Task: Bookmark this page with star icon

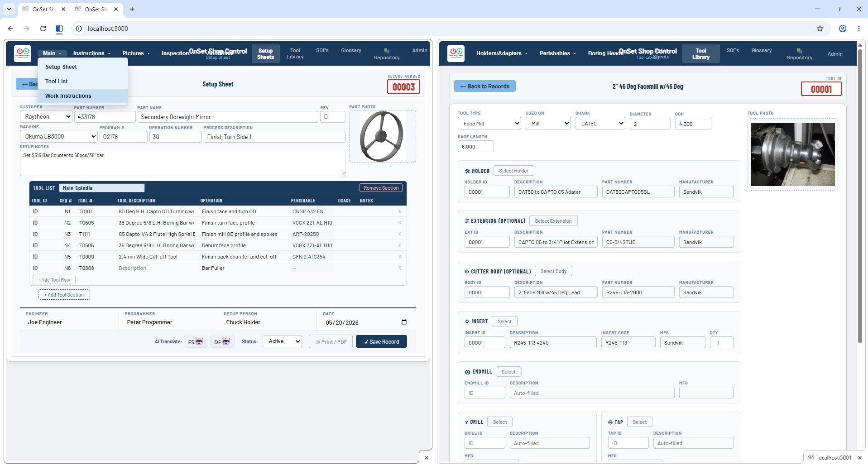Action: (820, 29)
